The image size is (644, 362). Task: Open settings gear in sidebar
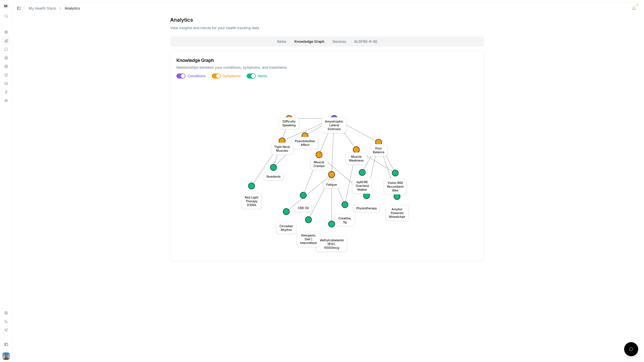coord(6,313)
